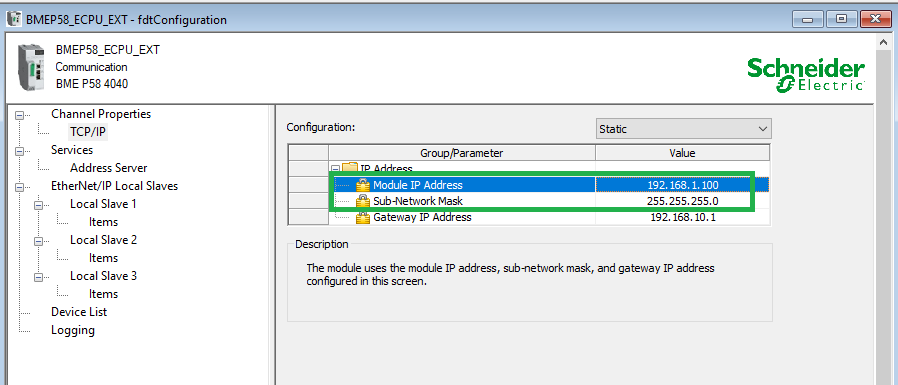
Task: Select TCP/IP in the tree
Action: [88, 132]
